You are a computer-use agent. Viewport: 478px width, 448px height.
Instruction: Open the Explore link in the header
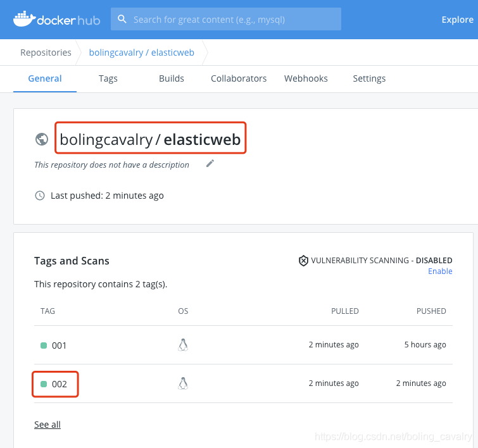coord(457,20)
